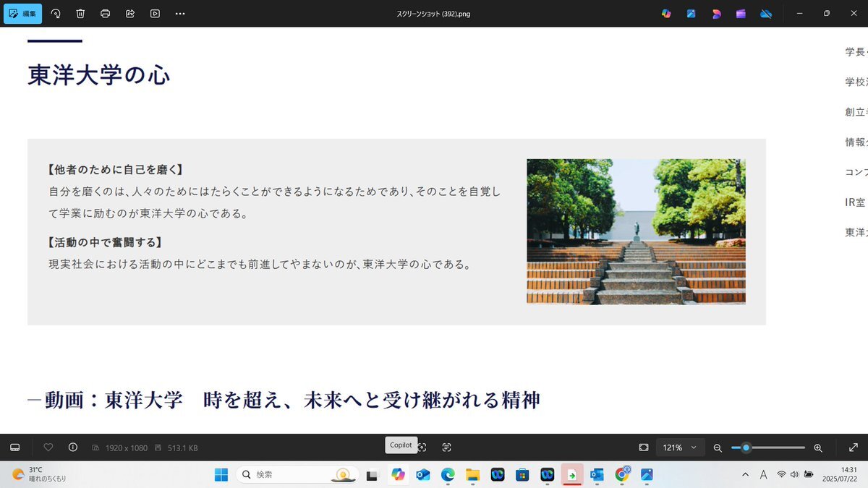Image resolution: width=868 pixels, height=488 pixels.
Task: Open Microsoft Designer from the title bar
Action: 716,14
